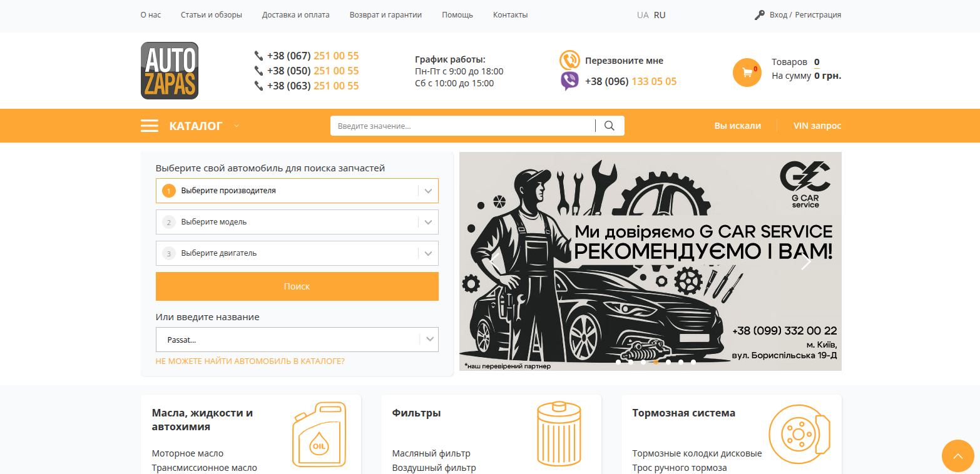Click Перезвоните мне callback link
Image resolution: width=980 pixels, height=474 pixels.
(624, 61)
